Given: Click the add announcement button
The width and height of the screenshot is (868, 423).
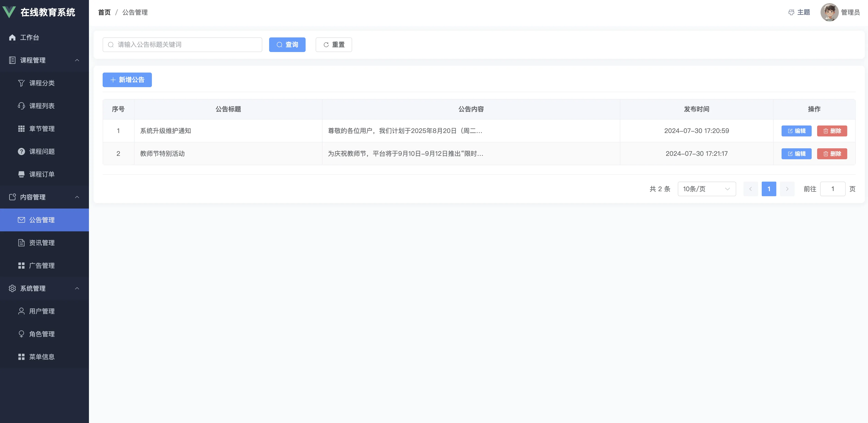Looking at the screenshot, I should point(127,80).
